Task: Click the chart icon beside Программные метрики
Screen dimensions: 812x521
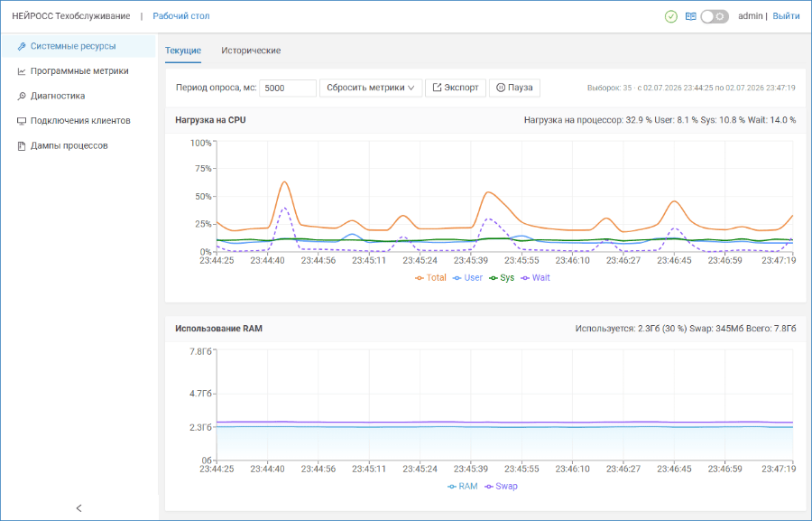Action: pyautogui.click(x=22, y=71)
